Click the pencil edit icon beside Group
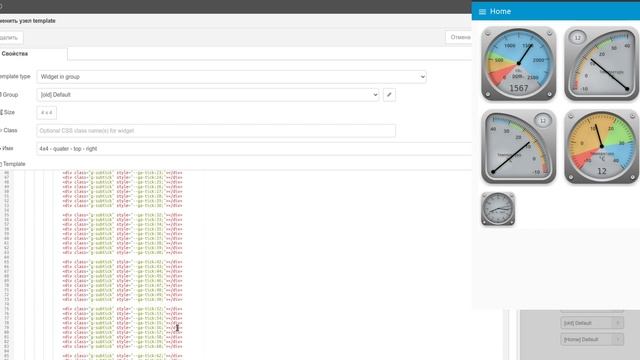The width and height of the screenshot is (640, 360). pos(389,95)
